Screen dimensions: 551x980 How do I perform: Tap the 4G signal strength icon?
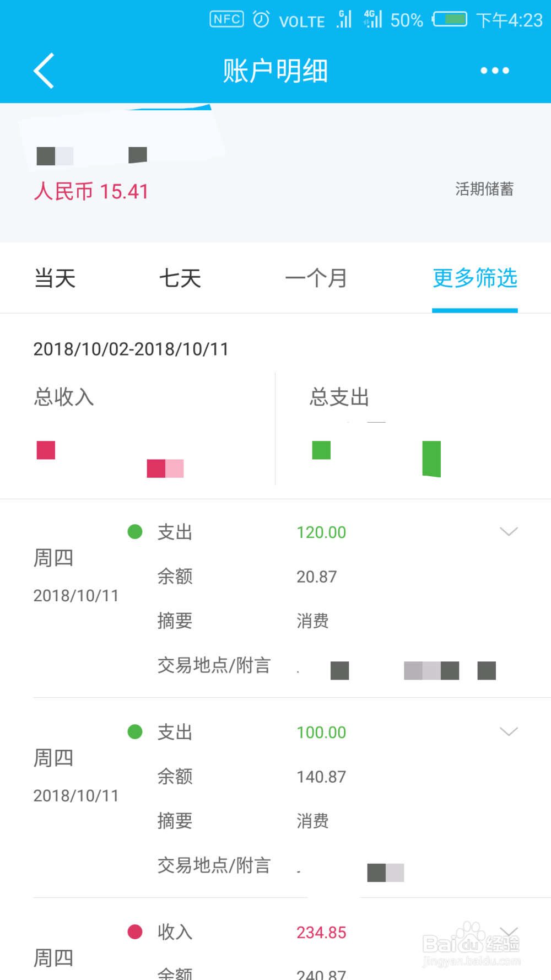pos(373,19)
